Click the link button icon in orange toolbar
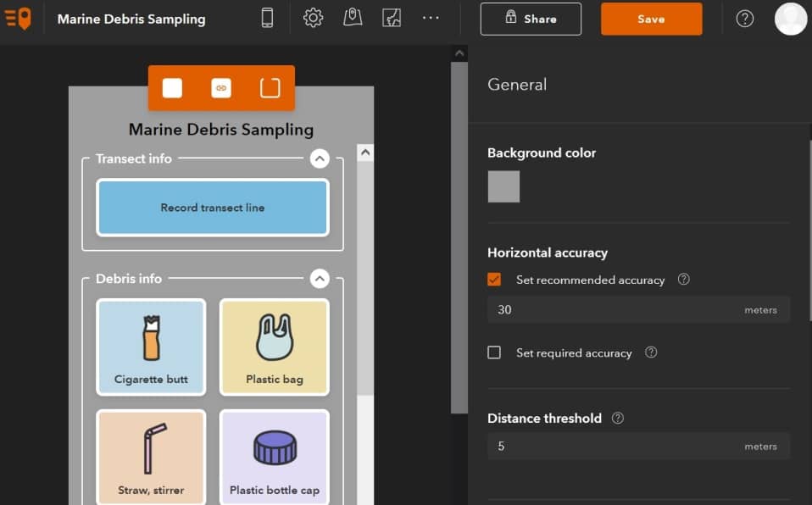Screen dimensions: 812x505 221,88
